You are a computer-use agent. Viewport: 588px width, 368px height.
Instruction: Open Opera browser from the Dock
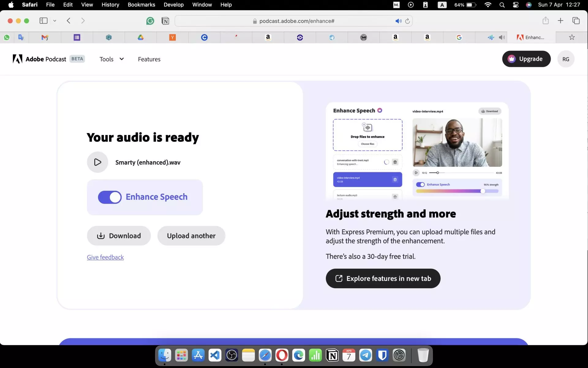[282, 355]
